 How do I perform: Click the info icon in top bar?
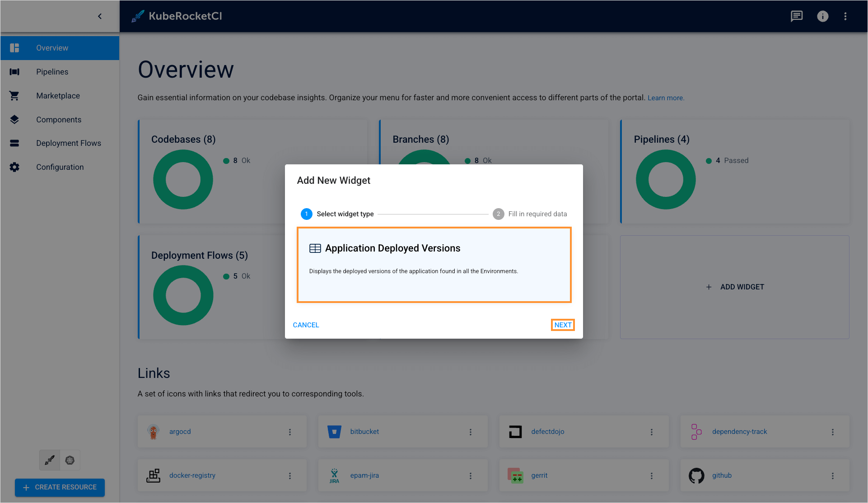[822, 16]
